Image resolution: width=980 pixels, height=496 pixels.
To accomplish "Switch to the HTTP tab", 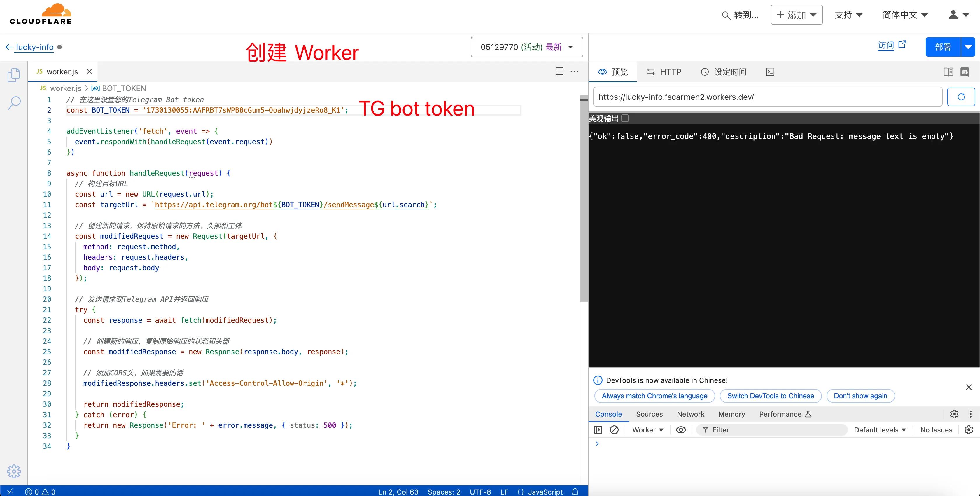I will click(x=664, y=72).
